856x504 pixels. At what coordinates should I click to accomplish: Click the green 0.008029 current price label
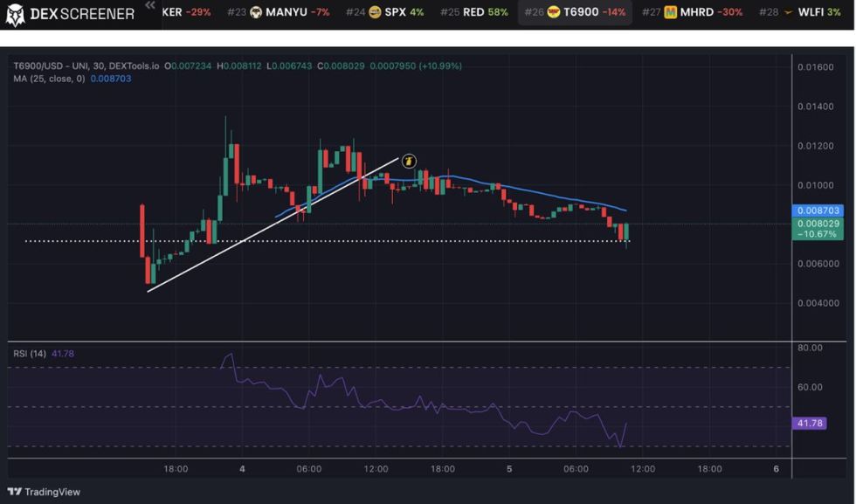[818, 229]
